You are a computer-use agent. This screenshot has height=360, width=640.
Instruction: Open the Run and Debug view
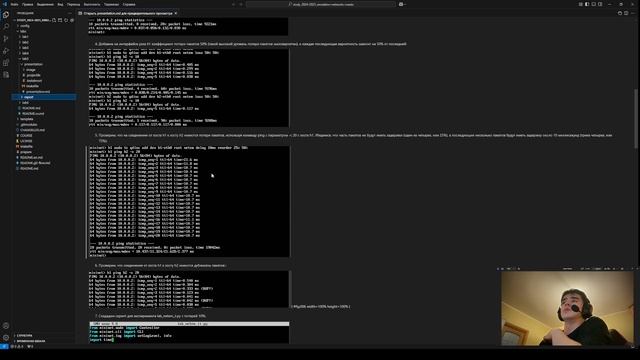[6, 51]
